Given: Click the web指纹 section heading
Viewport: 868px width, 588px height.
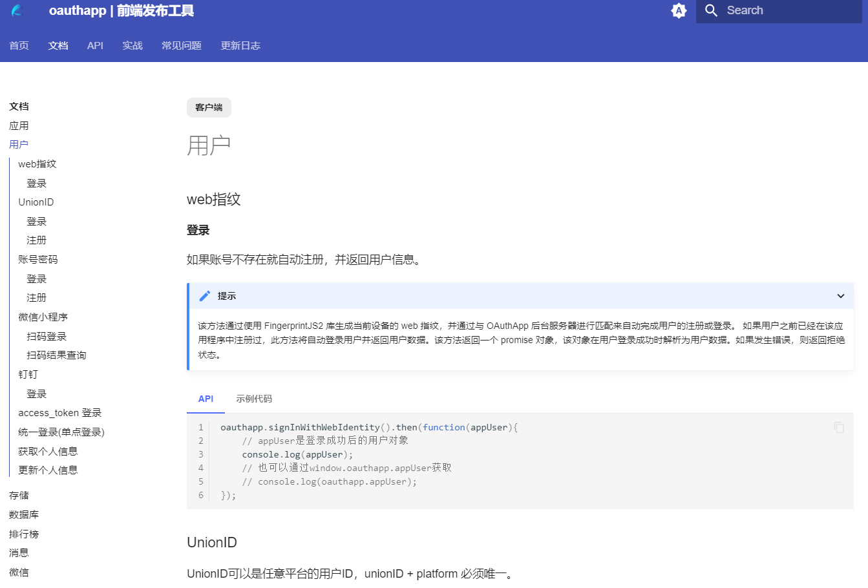Looking at the screenshot, I should [x=214, y=199].
